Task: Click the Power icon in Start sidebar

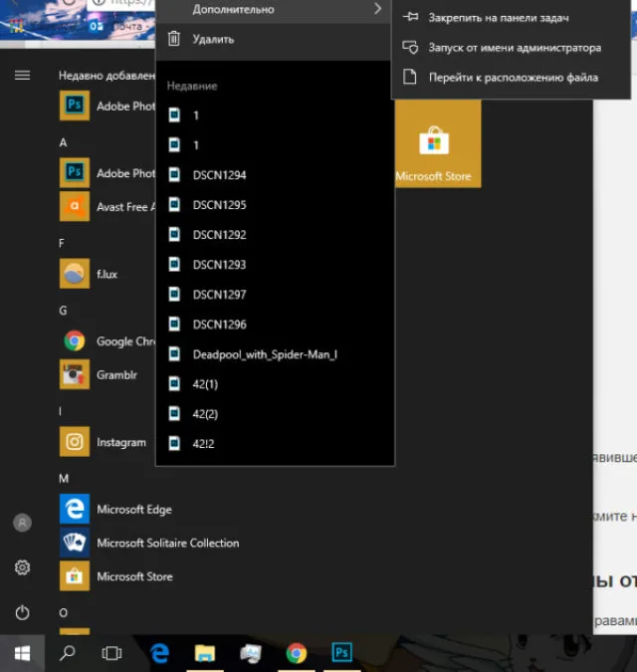Action: (x=22, y=612)
